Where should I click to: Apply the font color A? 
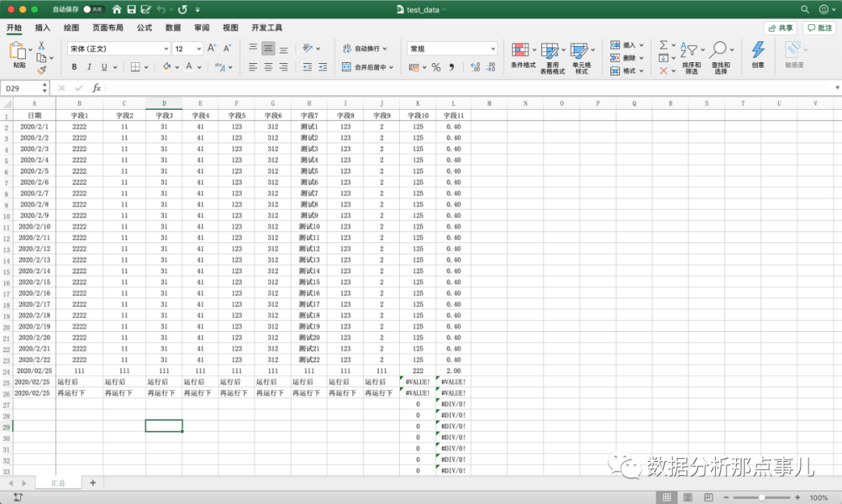click(189, 67)
